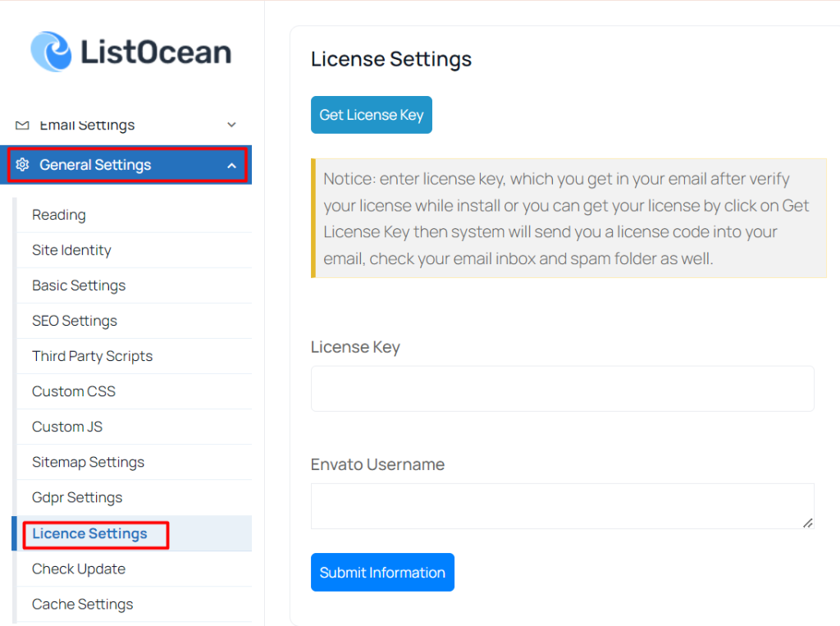Open the Custom CSS page

pyautogui.click(x=134, y=392)
